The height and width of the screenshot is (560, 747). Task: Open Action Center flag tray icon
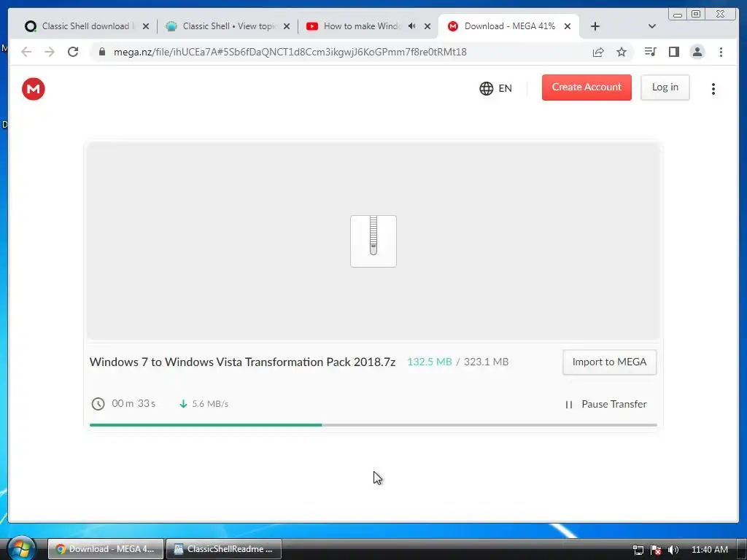tap(656, 550)
